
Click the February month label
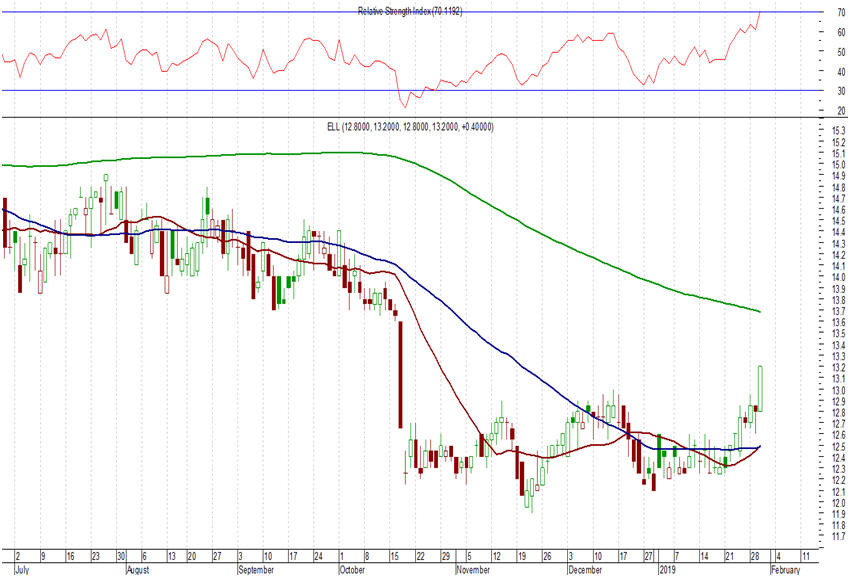tap(785, 570)
